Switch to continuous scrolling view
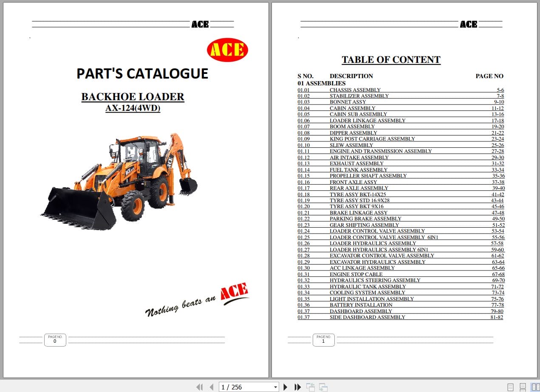 tap(523, 387)
